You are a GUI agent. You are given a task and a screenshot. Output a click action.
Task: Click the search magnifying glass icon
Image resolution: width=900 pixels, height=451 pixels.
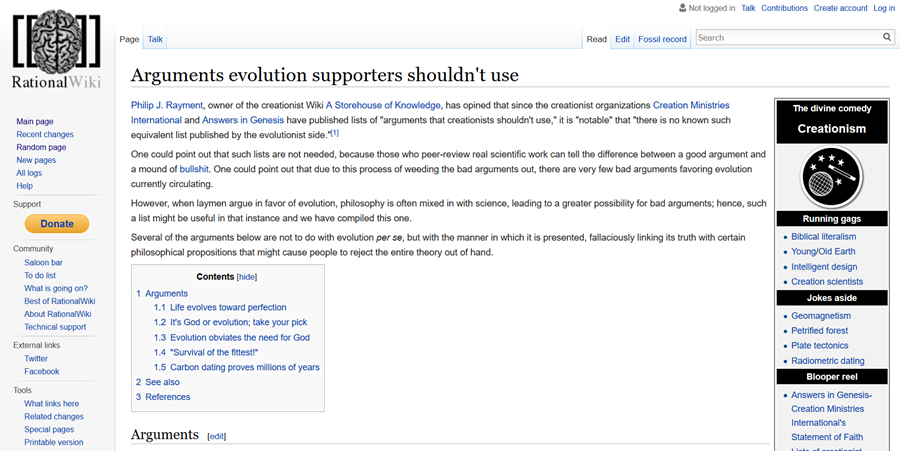click(886, 38)
